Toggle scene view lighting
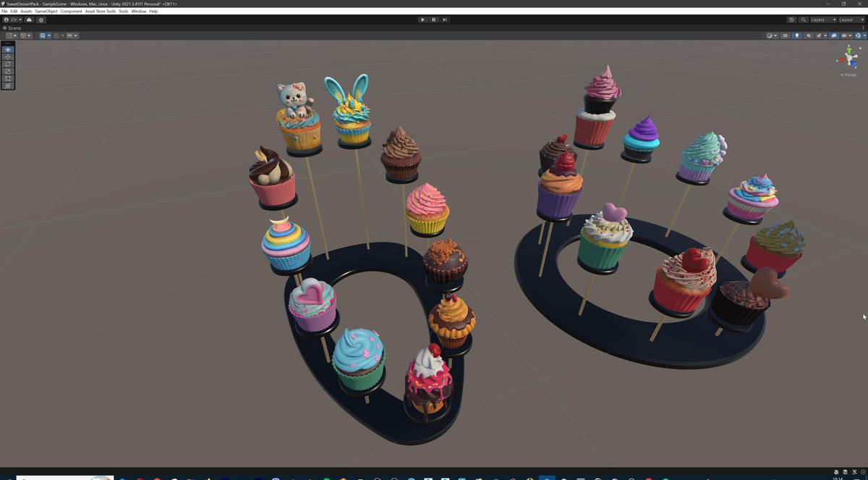The width and height of the screenshot is (868, 480). [x=797, y=35]
